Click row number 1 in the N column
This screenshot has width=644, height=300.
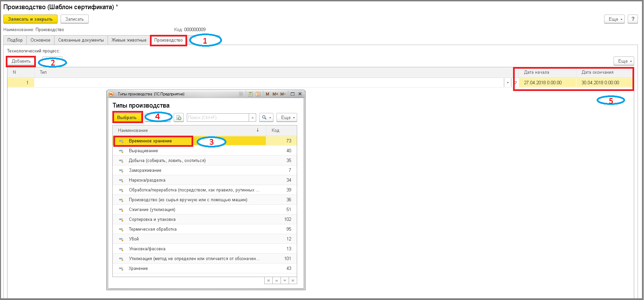coord(21,83)
